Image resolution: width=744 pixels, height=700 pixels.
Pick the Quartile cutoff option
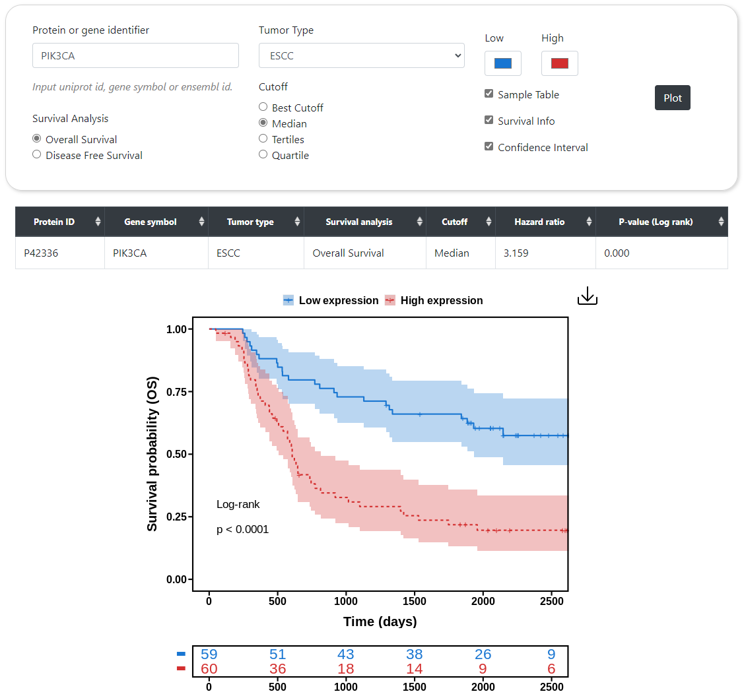coord(263,154)
